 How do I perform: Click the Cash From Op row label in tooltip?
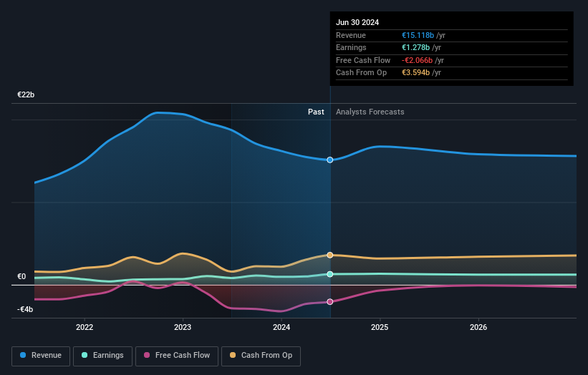pos(361,73)
